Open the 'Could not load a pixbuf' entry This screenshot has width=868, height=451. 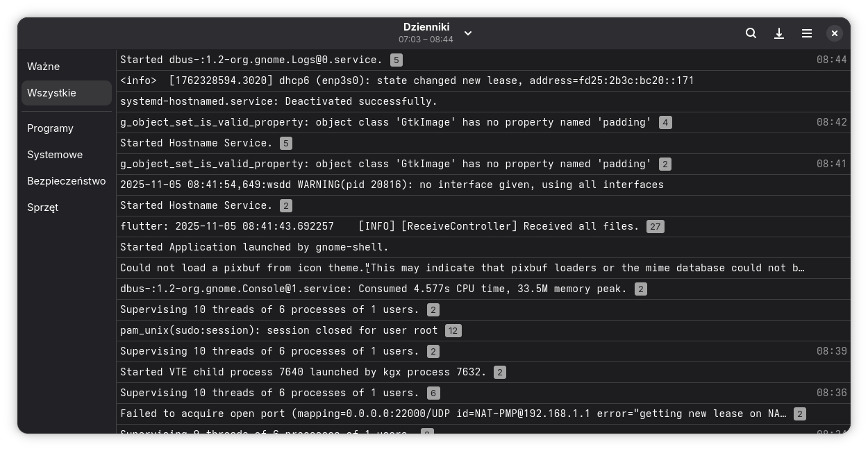[462, 268]
